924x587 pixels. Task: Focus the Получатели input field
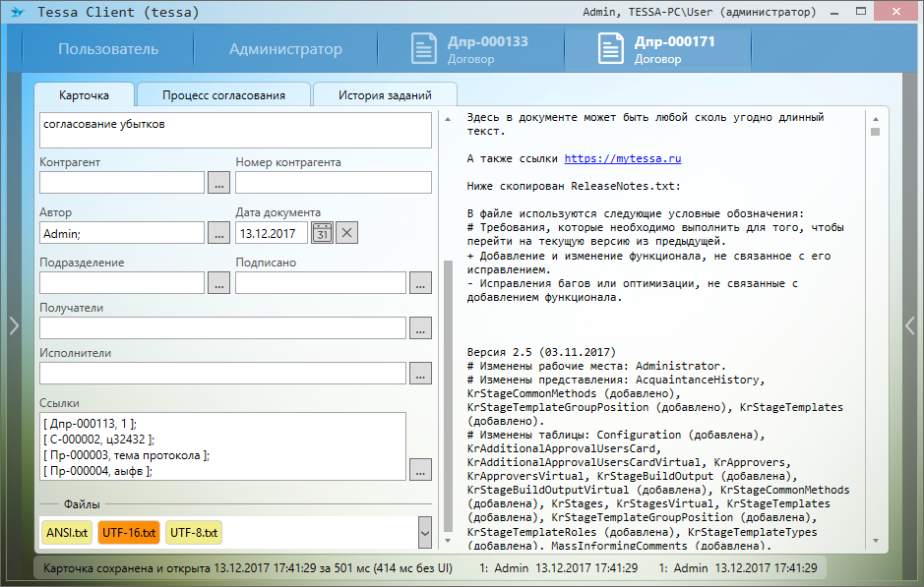coord(222,328)
